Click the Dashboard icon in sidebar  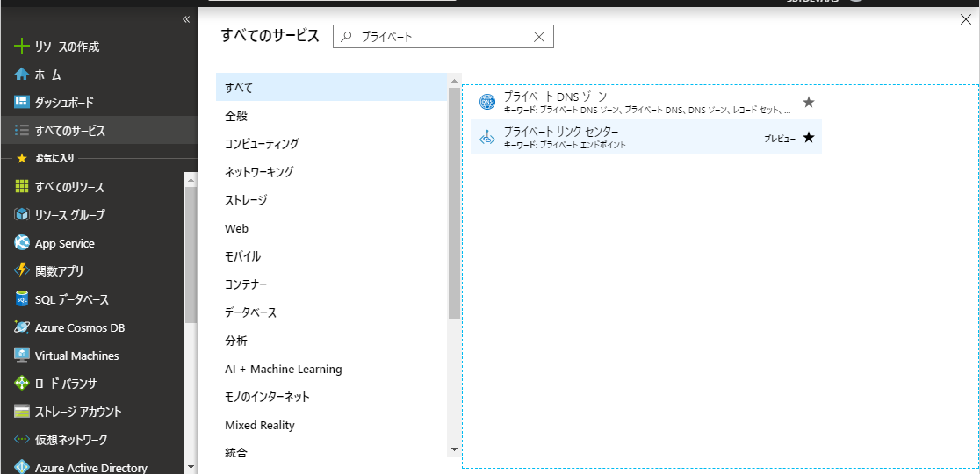coord(22,102)
